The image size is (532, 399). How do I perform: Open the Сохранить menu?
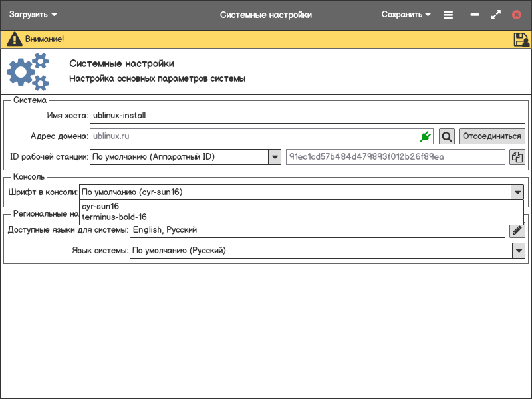point(406,15)
